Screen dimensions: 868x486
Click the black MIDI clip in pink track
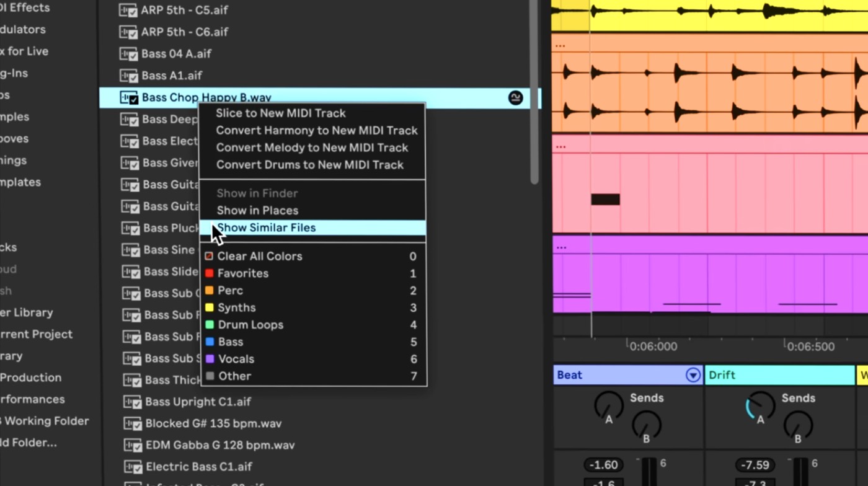coord(605,199)
